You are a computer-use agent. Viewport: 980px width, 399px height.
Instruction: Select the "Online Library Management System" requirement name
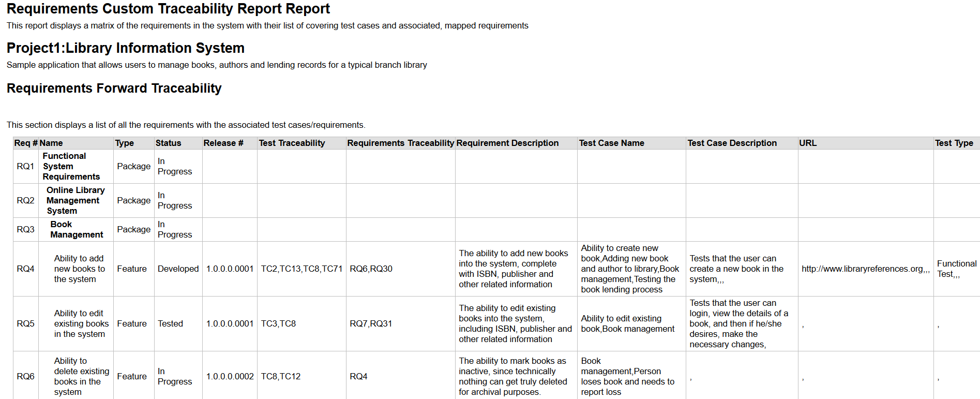click(x=75, y=201)
